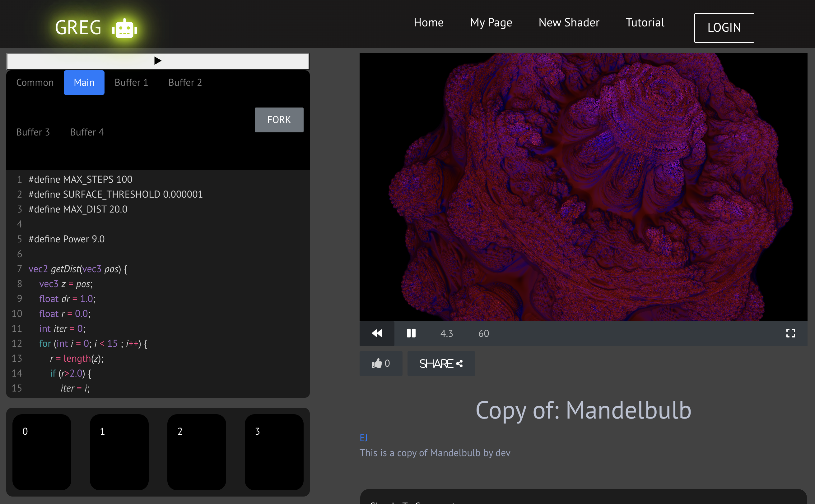The height and width of the screenshot is (504, 815).
Task: Select texture channel slot 3
Action: [274, 452]
